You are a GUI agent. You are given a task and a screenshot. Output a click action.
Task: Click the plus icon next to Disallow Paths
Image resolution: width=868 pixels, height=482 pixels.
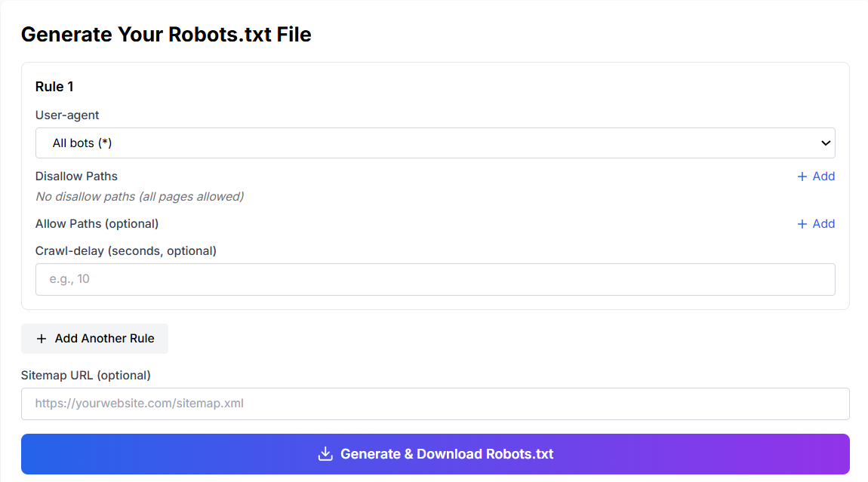click(x=802, y=176)
